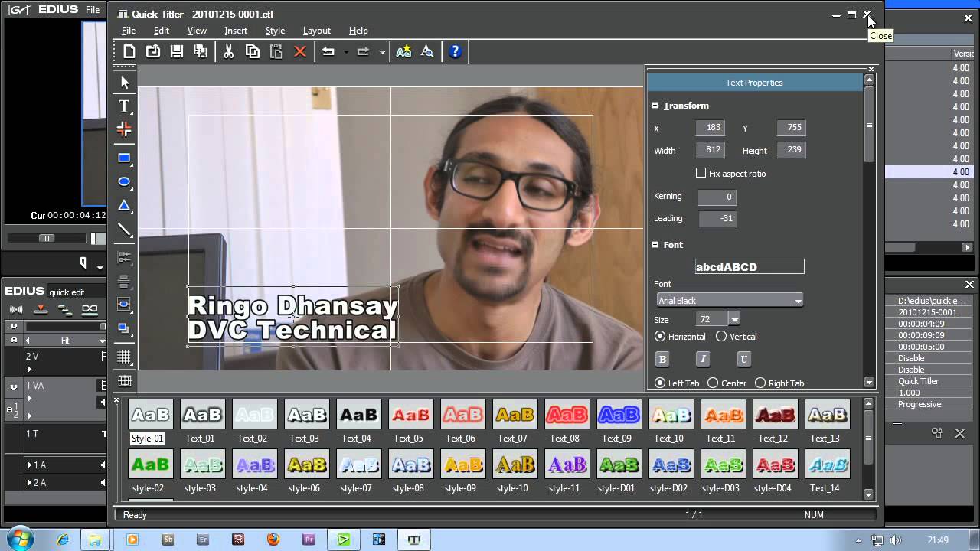
Task: Open the Layout menu
Action: pos(317,31)
